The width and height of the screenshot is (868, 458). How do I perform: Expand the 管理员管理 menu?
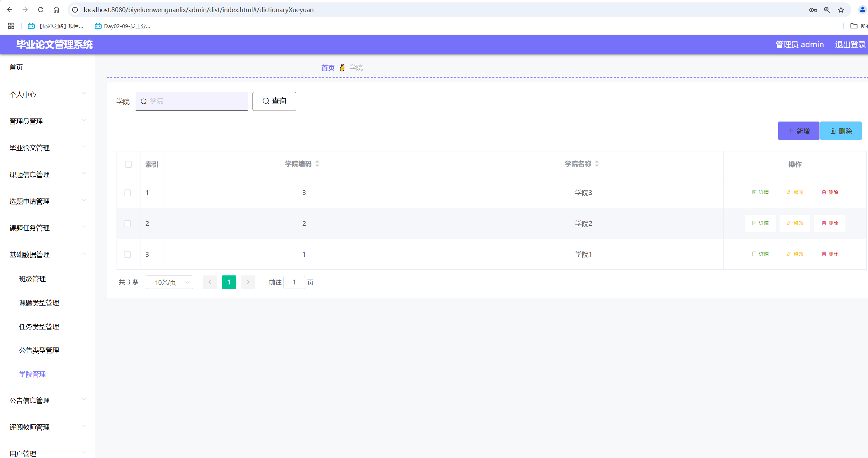pos(48,121)
